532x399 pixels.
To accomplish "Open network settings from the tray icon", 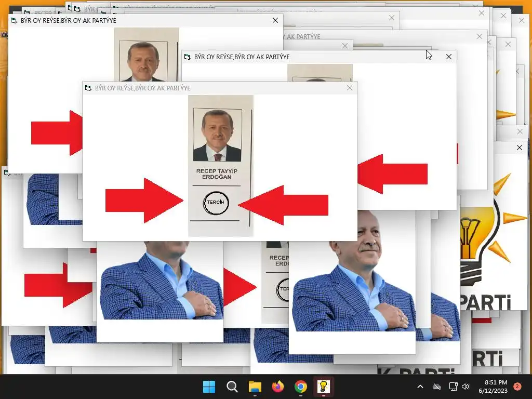I will tap(453, 387).
